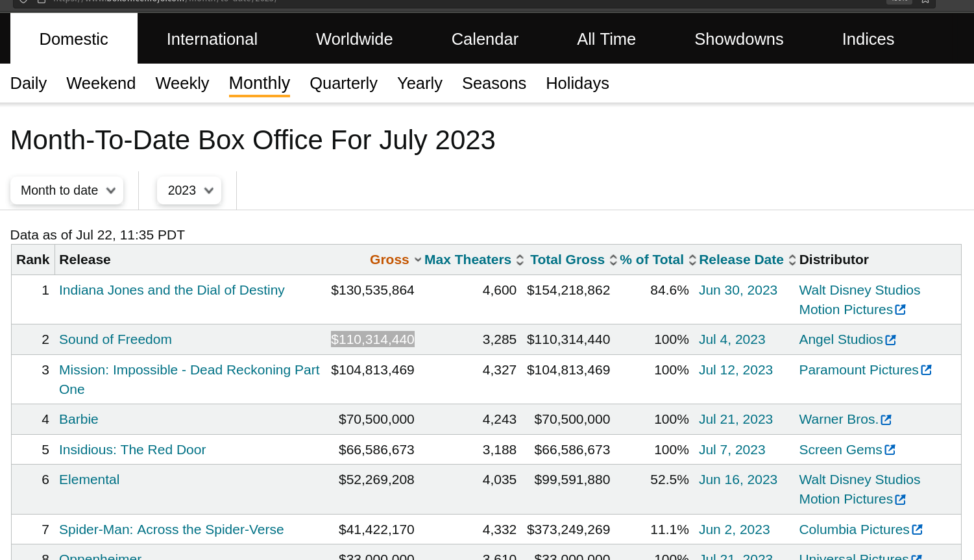Click the $130,535,864 gross cell
974x560 pixels.
point(372,290)
